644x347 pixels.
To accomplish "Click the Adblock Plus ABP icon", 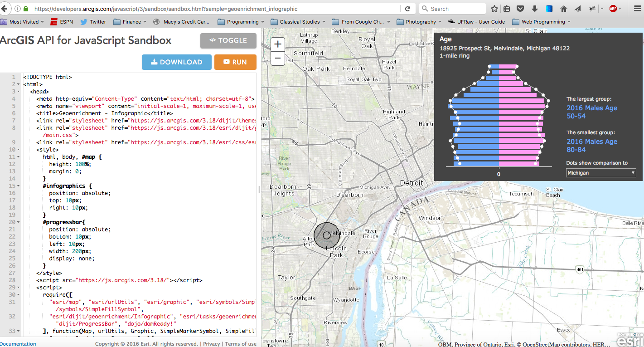I will (x=613, y=9).
